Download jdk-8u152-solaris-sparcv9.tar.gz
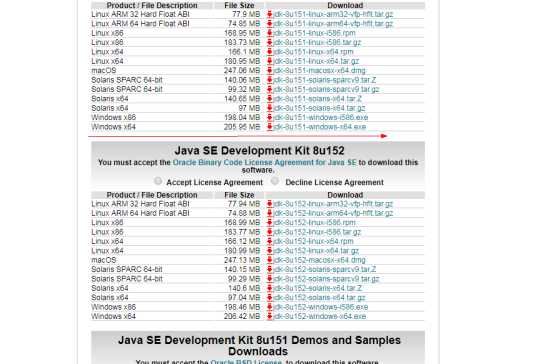 point(326,279)
